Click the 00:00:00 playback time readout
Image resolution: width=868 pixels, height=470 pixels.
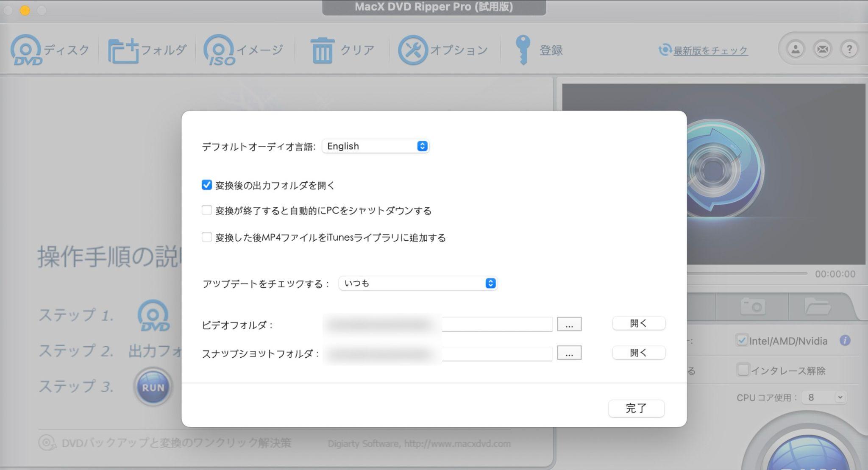[x=835, y=274]
